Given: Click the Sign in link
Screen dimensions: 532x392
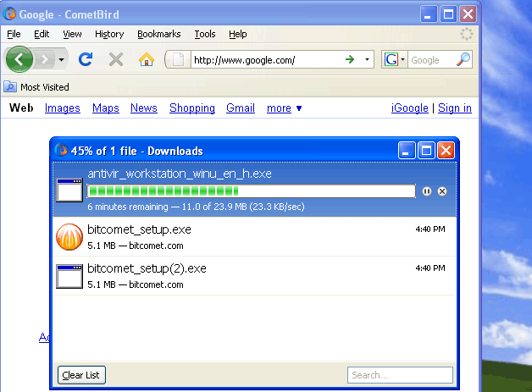Looking at the screenshot, I should 455,108.
